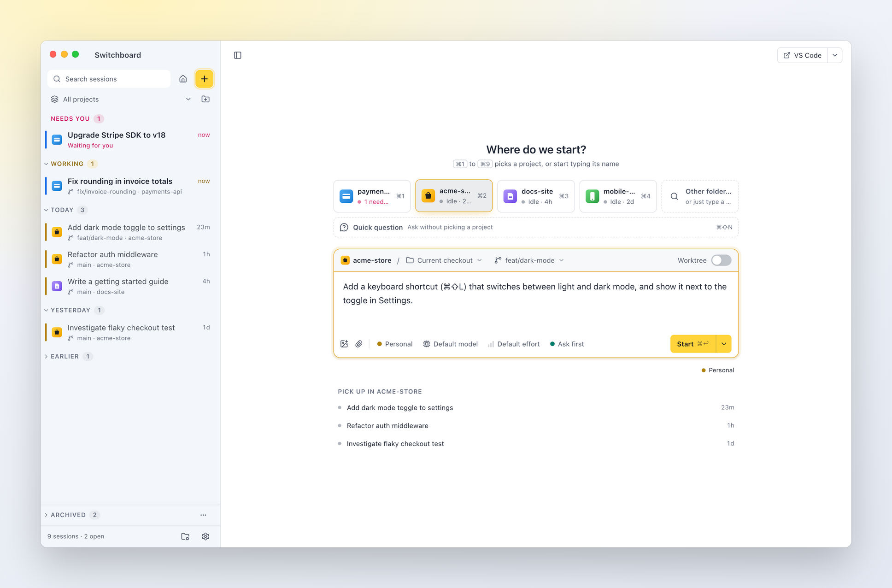
Task: Click the Quick question help icon
Action: (344, 227)
